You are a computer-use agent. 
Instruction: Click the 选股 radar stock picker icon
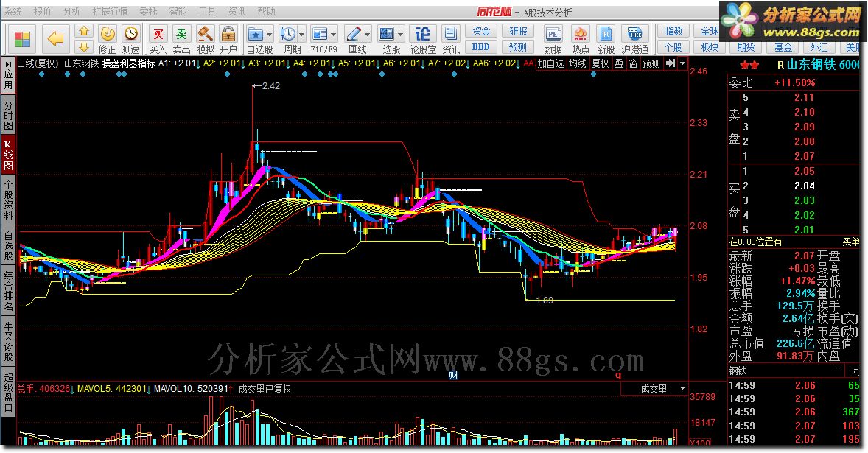point(386,35)
